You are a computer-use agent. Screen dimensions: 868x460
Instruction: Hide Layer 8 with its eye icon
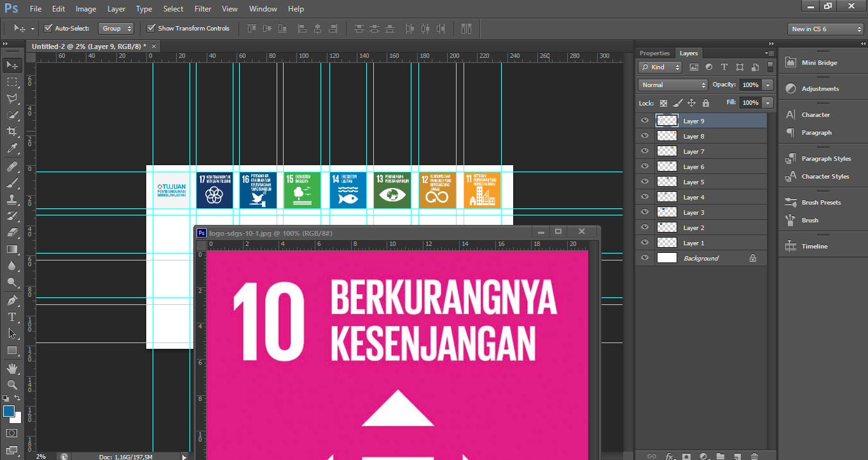[x=645, y=136]
